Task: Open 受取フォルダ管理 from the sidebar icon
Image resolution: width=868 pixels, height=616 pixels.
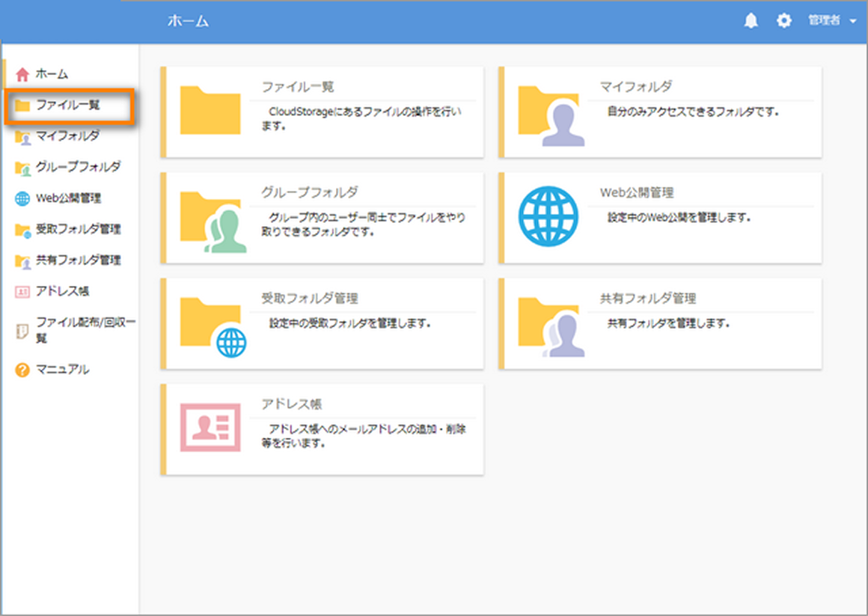Action: point(22,229)
